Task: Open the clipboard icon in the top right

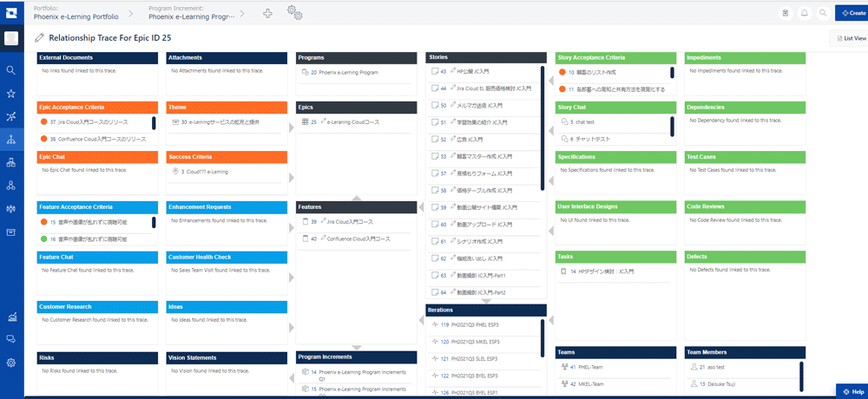Action: (785, 13)
